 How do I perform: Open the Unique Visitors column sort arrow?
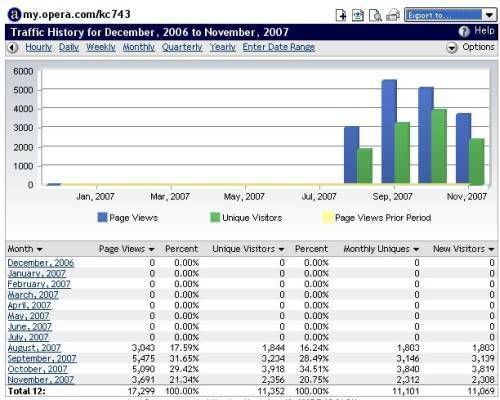coord(281,249)
